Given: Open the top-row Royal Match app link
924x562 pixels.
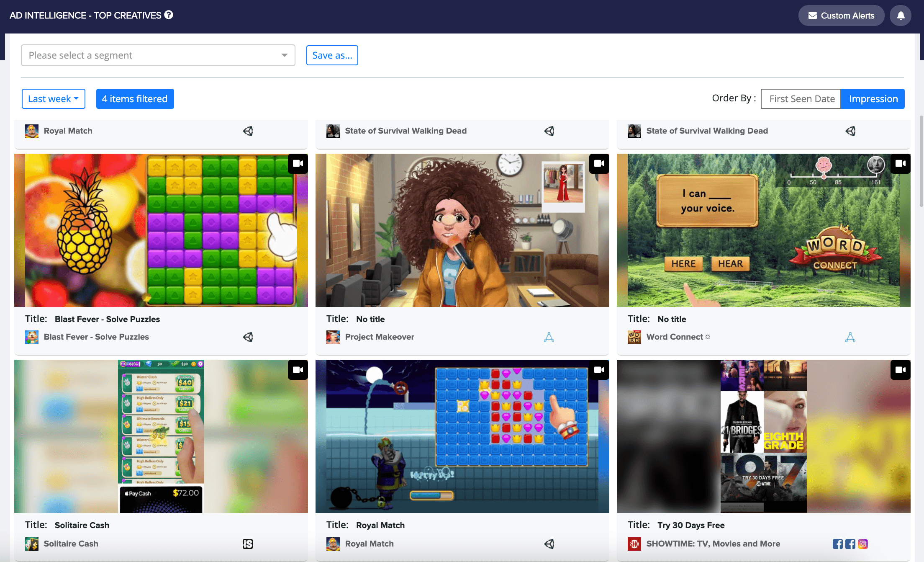Looking at the screenshot, I should 68,131.
